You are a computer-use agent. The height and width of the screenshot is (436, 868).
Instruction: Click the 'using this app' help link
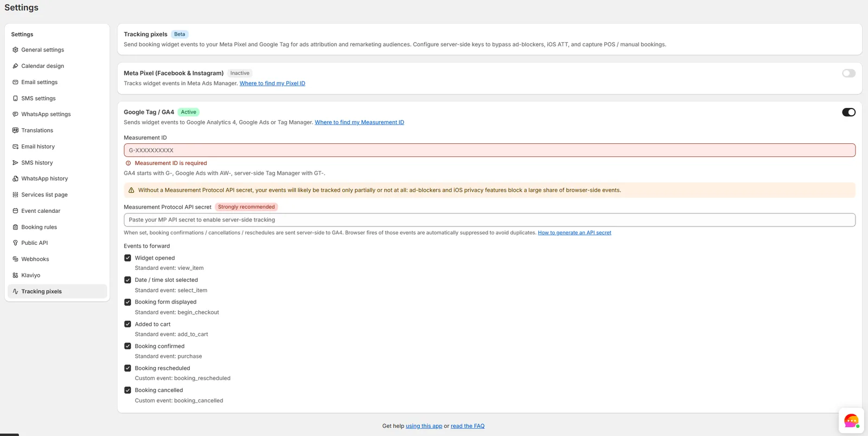click(x=424, y=426)
